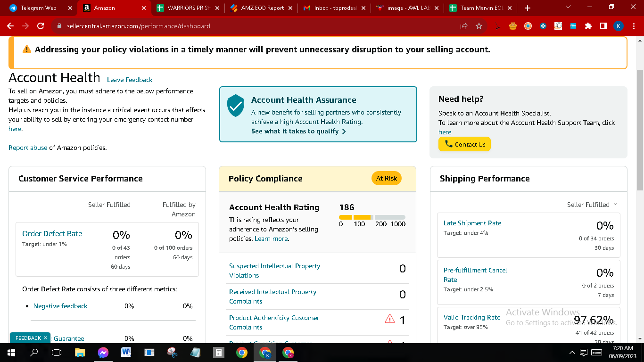This screenshot has width=644, height=362.
Task: Close the Amazon tab
Action: 143,8
